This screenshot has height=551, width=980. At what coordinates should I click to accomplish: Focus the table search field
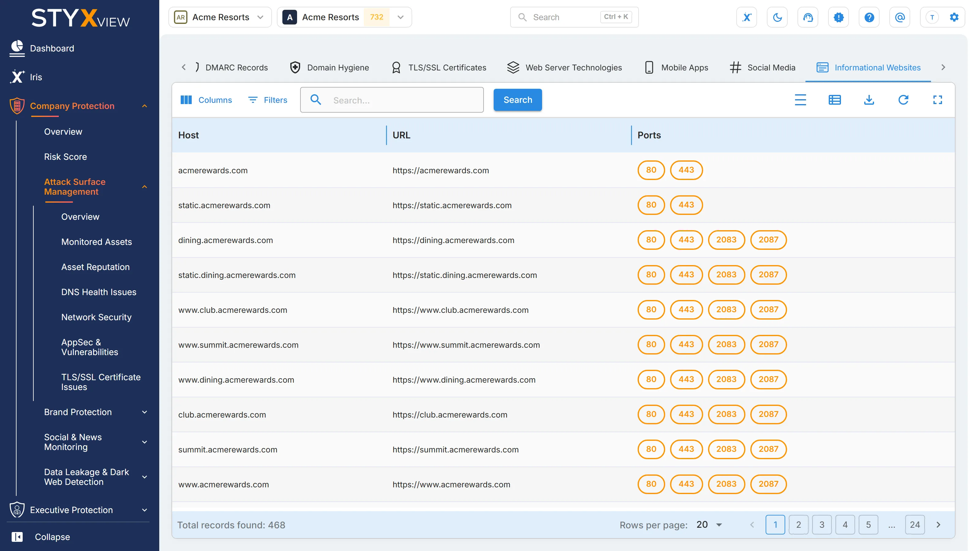[392, 99]
